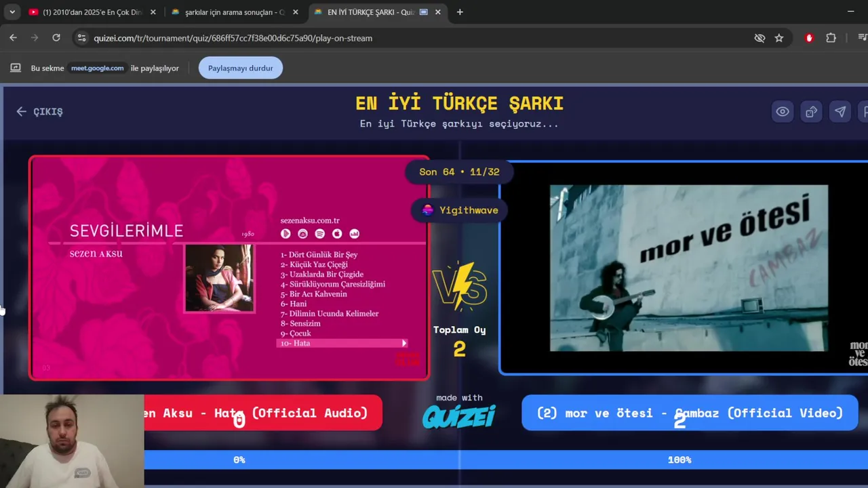Click the Toplam Oy vote counter
Viewport: 868px width, 488px height.
pyautogui.click(x=460, y=341)
